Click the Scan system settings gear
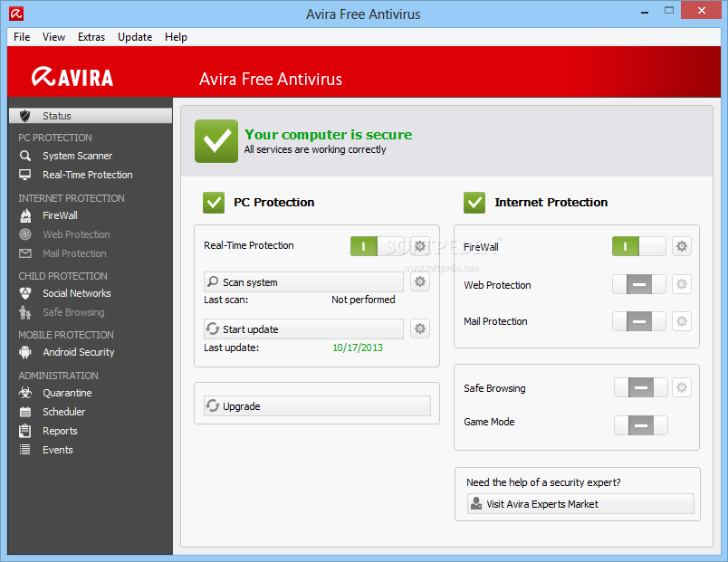 pyautogui.click(x=420, y=282)
